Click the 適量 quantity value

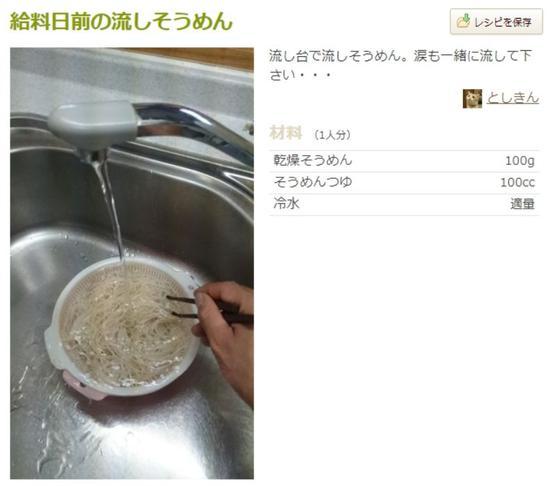pyautogui.click(x=522, y=204)
